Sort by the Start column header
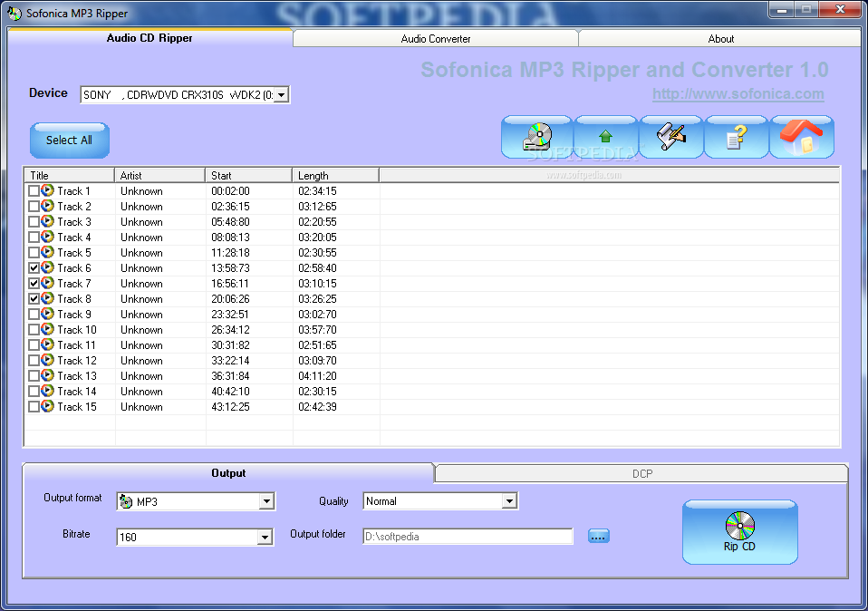The image size is (868, 611). (x=248, y=176)
